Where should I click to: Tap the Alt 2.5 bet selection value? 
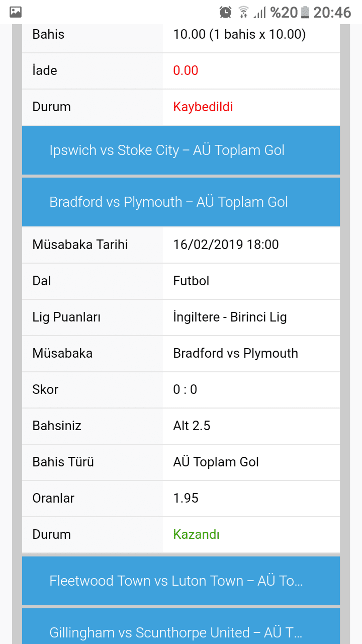192,426
